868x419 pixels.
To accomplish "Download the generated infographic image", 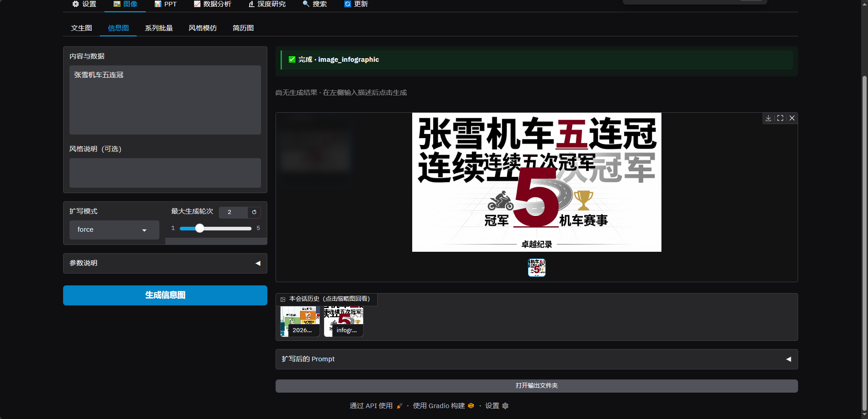I will coord(768,118).
